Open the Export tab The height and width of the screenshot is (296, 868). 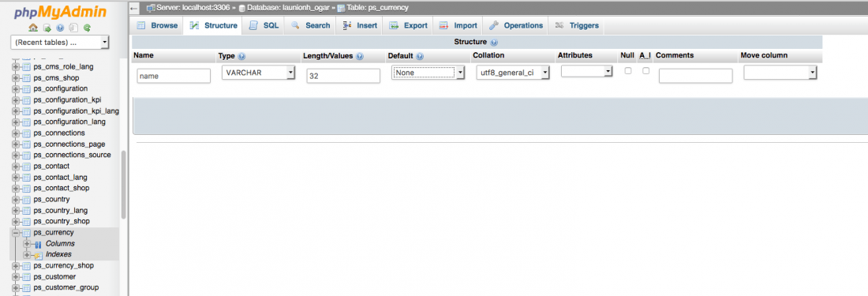pos(408,25)
